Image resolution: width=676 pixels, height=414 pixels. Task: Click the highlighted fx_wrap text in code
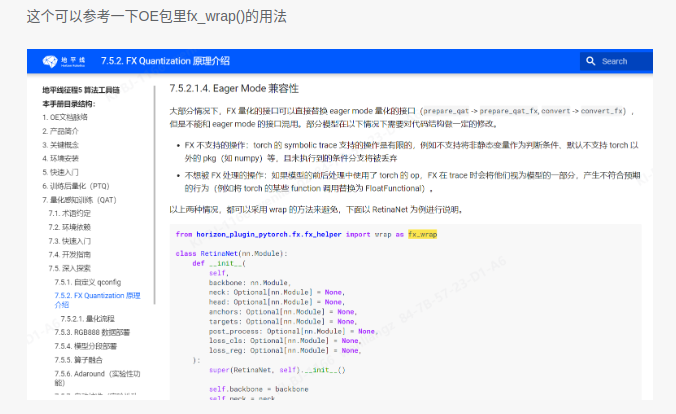coord(422,234)
